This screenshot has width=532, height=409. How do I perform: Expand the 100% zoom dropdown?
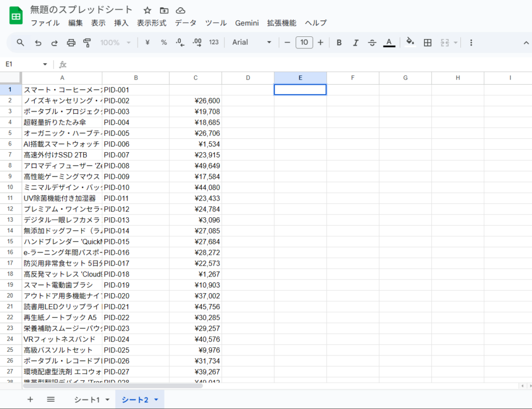[x=115, y=43]
